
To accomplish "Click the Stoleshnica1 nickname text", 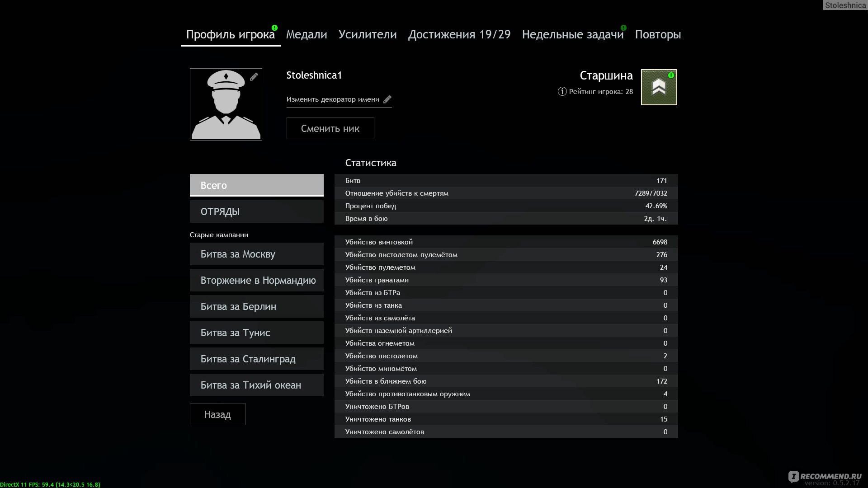I will 314,75.
